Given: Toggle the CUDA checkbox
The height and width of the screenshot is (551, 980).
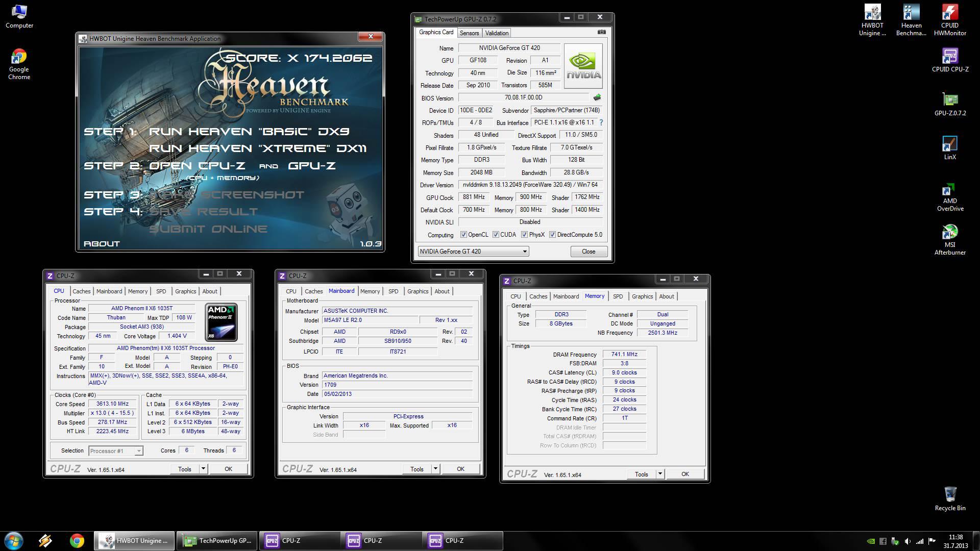Looking at the screenshot, I should click(x=496, y=235).
